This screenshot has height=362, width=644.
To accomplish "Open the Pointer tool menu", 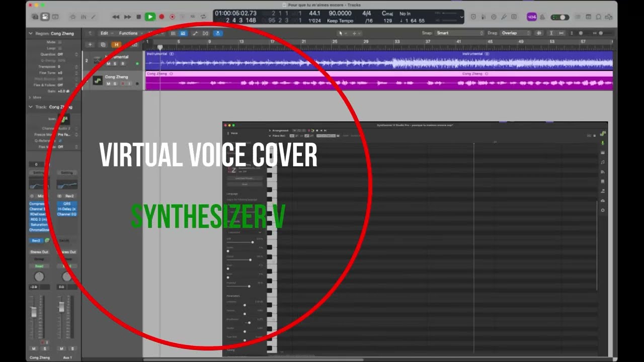I will pyautogui.click(x=342, y=33).
